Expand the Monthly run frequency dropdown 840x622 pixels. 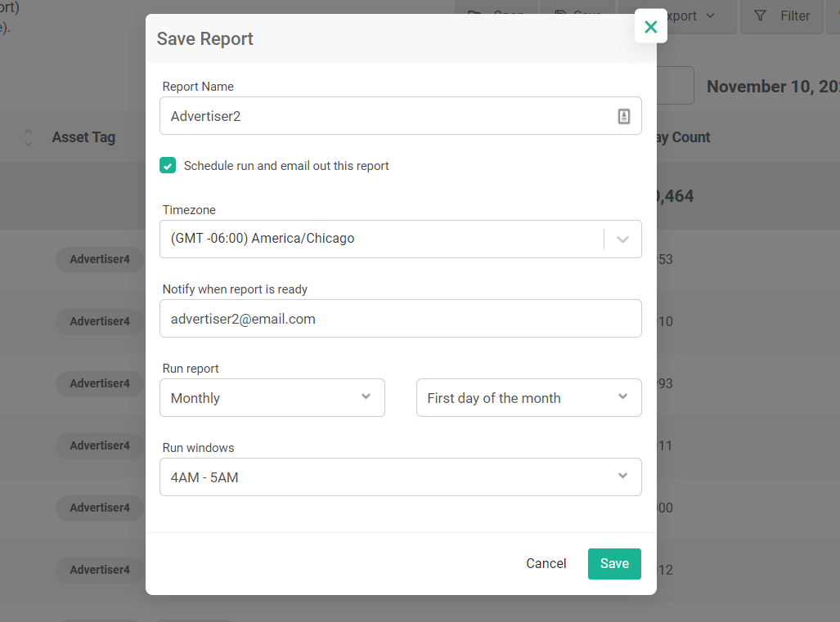(x=272, y=398)
